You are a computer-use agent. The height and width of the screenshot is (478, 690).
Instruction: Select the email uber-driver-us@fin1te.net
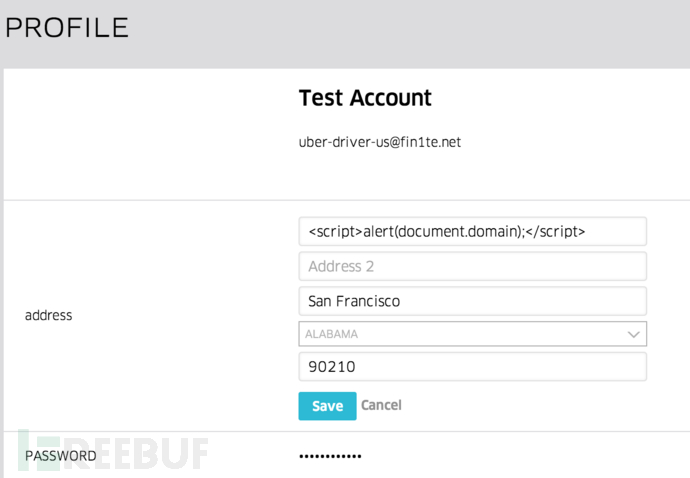tap(380, 142)
